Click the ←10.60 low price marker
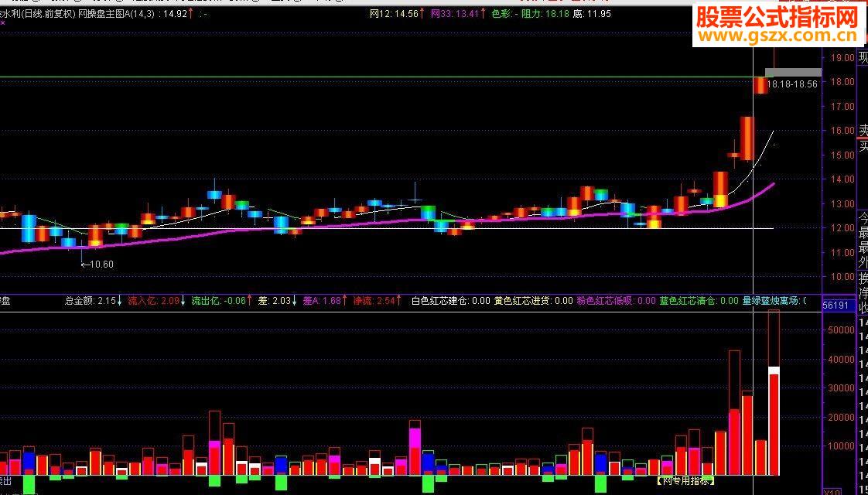 coord(97,265)
